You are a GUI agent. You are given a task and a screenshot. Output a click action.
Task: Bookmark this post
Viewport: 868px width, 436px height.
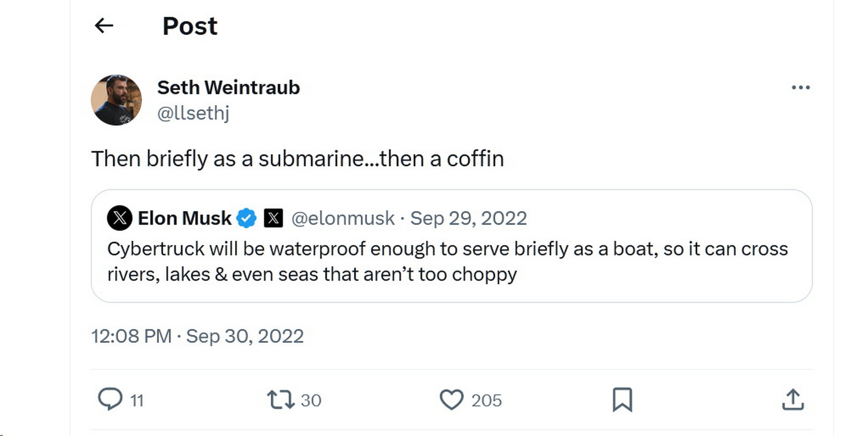(x=622, y=399)
